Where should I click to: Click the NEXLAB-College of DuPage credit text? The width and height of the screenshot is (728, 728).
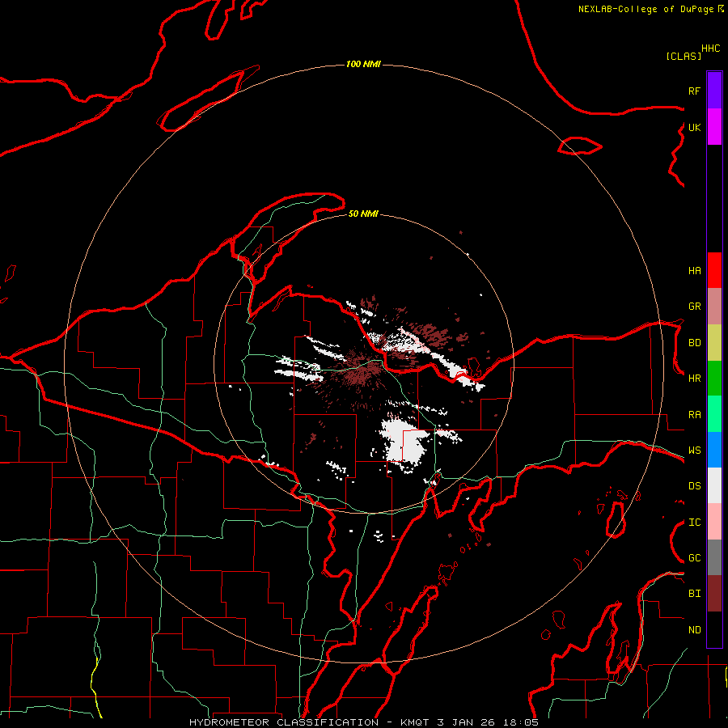(x=645, y=9)
